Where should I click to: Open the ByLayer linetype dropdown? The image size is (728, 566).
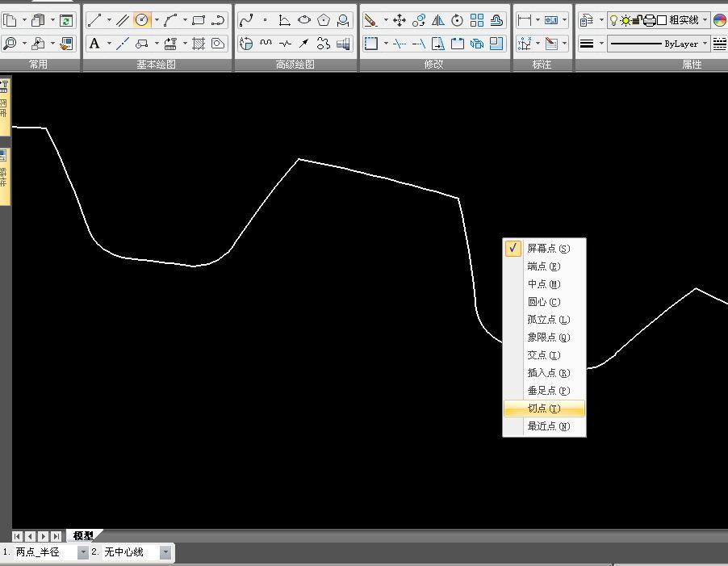click(705, 44)
